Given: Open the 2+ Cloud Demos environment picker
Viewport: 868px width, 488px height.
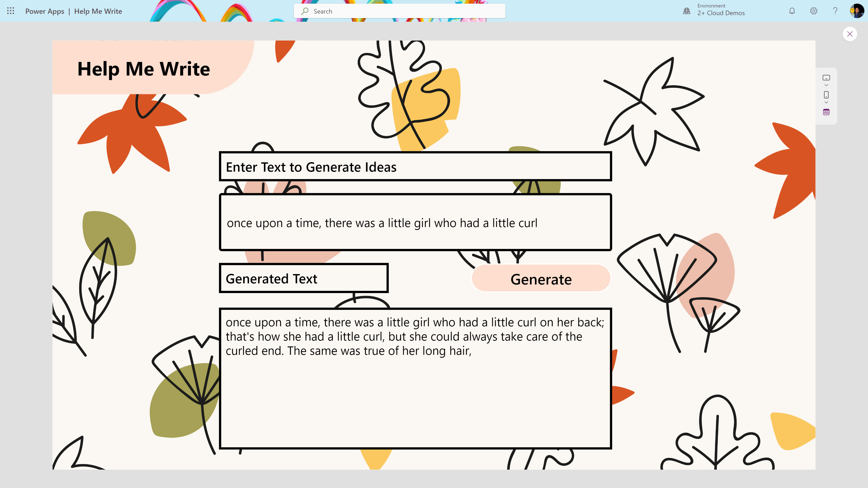Looking at the screenshot, I should pos(721,13).
